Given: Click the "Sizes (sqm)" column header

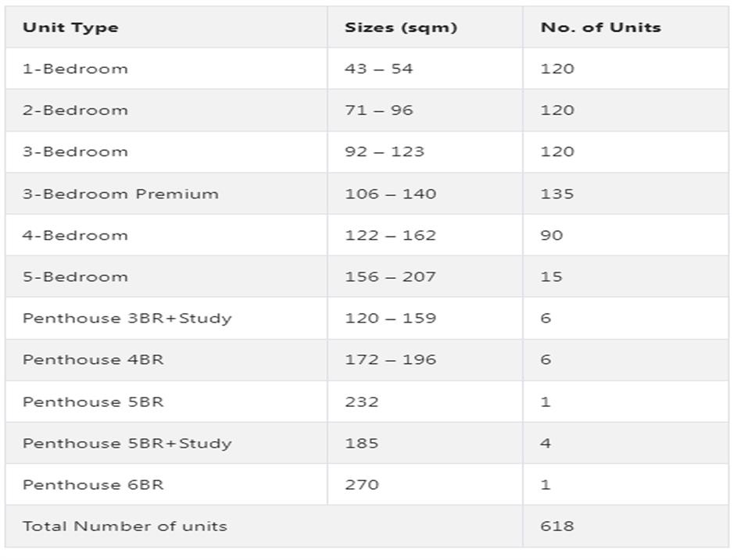Looking at the screenshot, I should [401, 27].
